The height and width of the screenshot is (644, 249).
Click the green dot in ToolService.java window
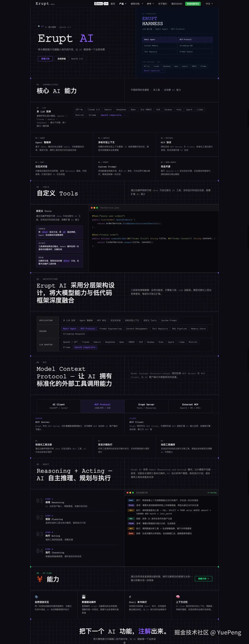(97, 208)
